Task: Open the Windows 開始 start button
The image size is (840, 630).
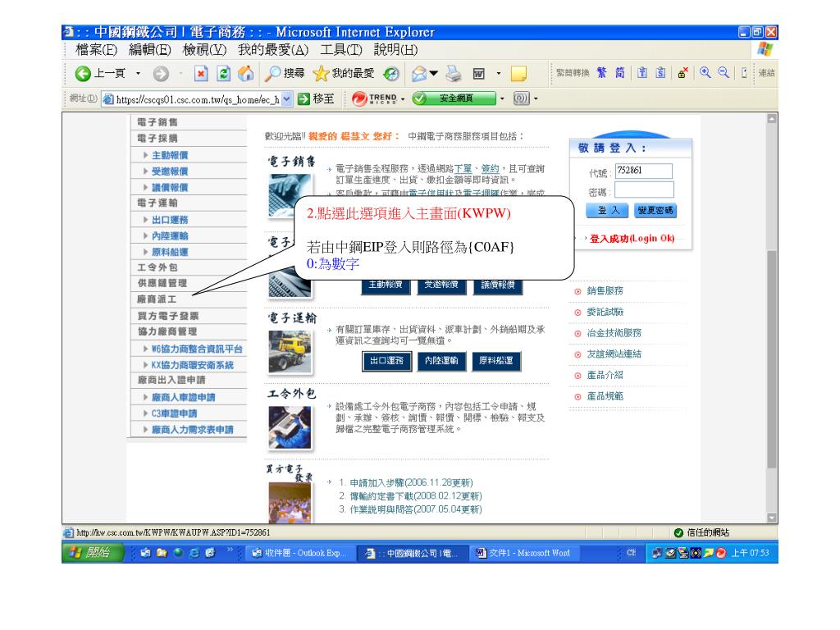Action: pyautogui.click(x=92, y=552)
